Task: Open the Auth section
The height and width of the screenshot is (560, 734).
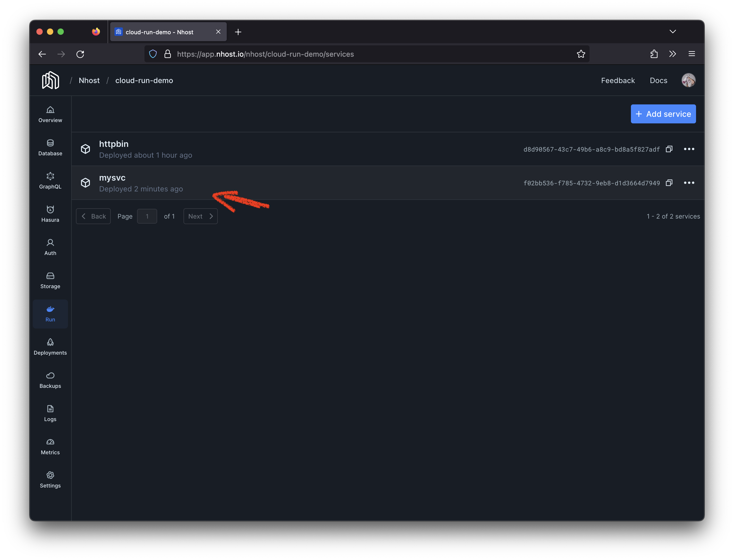Action: coord(50,247)
